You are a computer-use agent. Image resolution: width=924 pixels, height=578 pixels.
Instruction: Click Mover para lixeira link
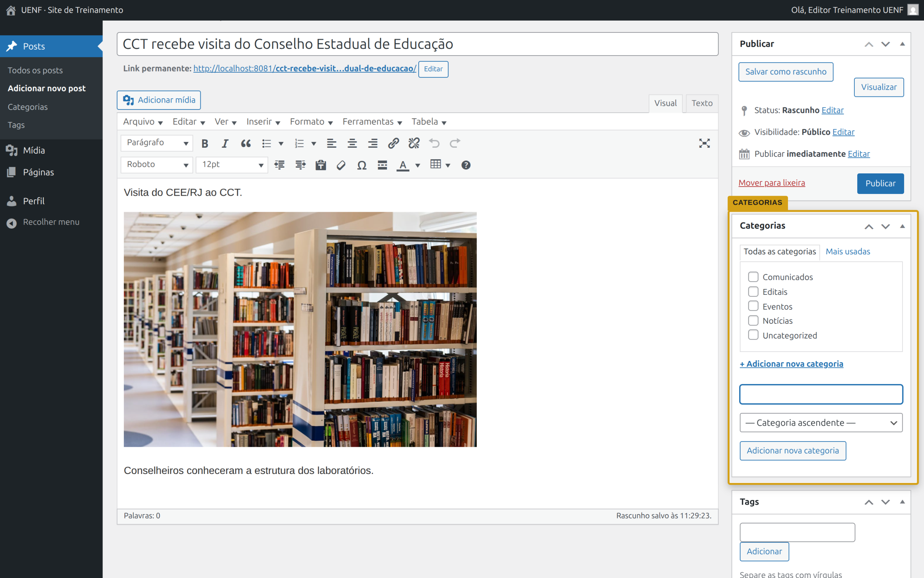(772, 183)
